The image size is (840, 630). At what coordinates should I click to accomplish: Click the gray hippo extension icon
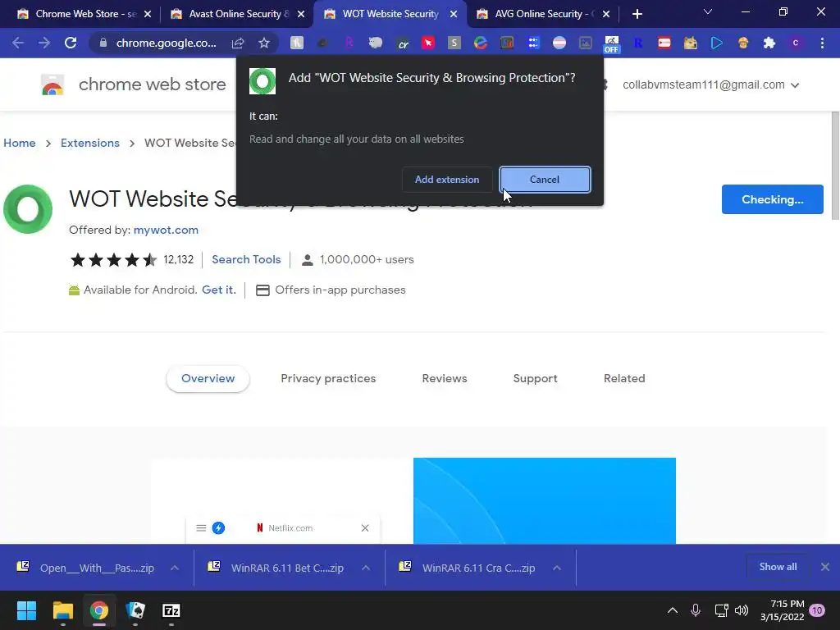376,43
